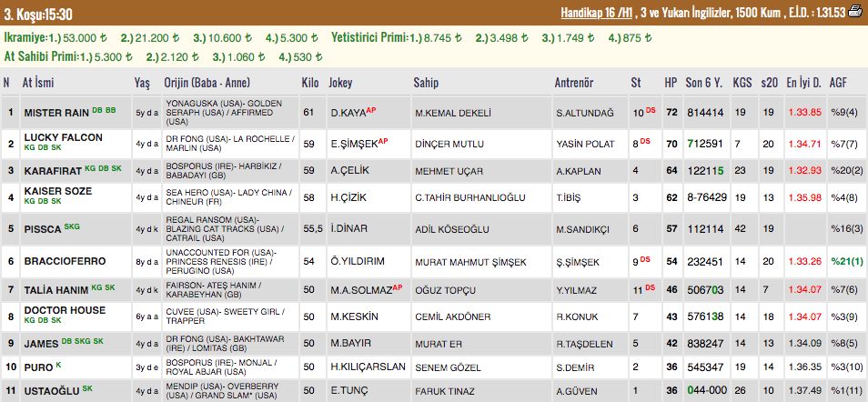The image size is (868, 402).
Task: Click best time 1.35.98
Action: 804,197
